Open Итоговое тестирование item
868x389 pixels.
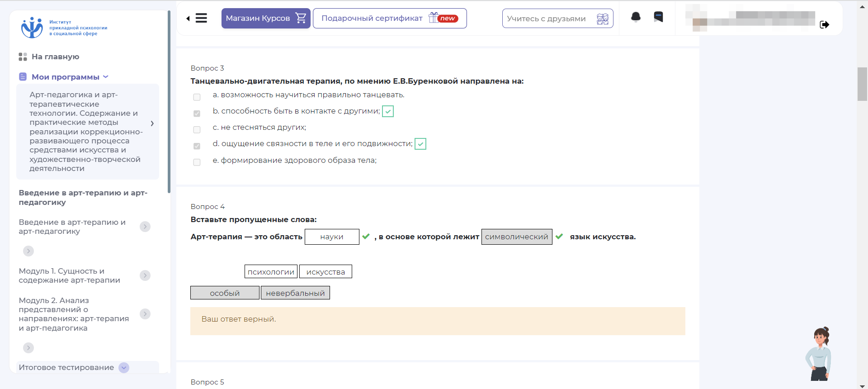tap(66, 367)
